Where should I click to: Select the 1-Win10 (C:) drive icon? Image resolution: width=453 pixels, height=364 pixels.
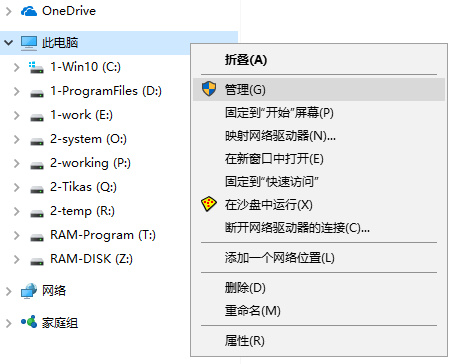coord(36,67)
